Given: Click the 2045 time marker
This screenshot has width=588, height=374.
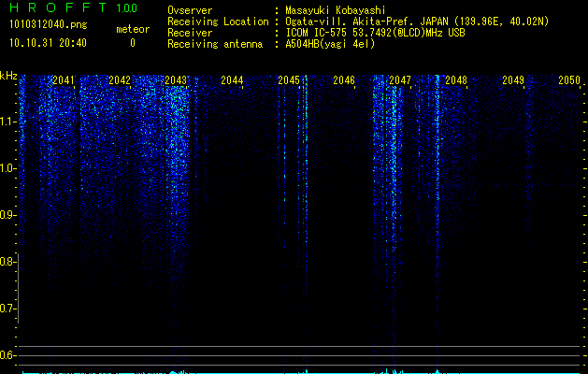Looking at the screenshot, I should pos(289,80).
